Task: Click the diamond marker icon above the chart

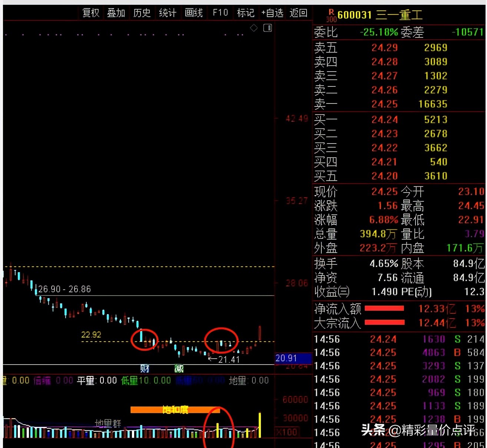Action: [254, 28]
